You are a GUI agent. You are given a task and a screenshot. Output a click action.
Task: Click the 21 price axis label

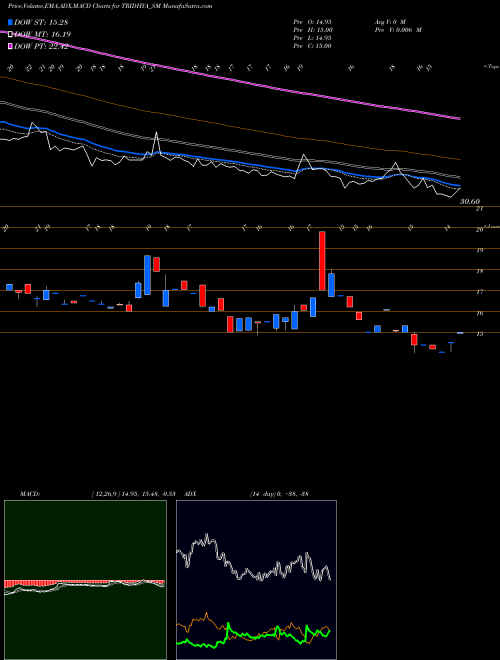pyautogui.click(x=479, y=208)
